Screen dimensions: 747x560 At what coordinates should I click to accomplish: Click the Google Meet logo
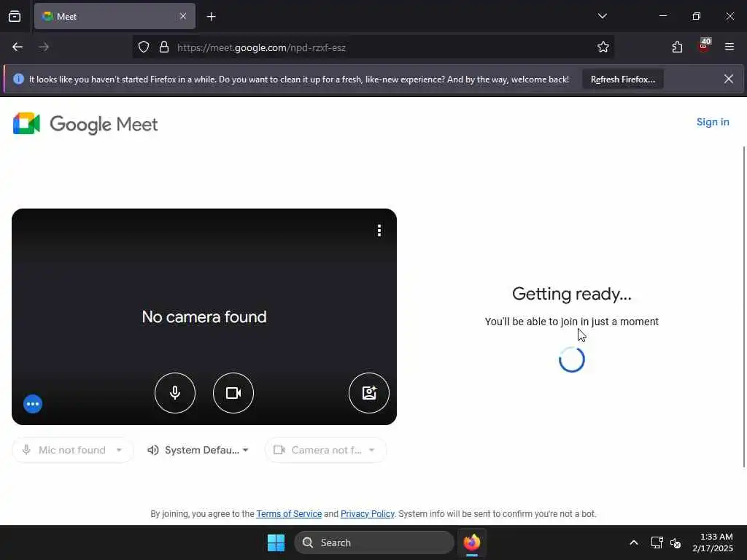click(x=85, y=124)
